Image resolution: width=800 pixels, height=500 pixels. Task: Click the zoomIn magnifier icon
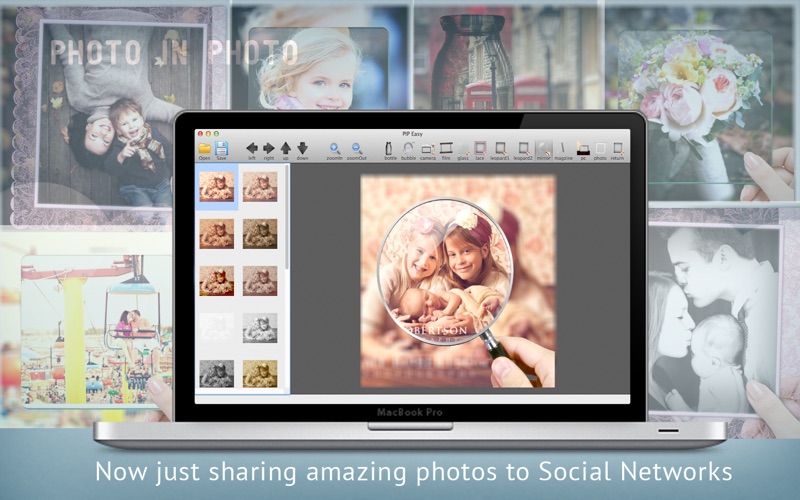coord(335,148)
